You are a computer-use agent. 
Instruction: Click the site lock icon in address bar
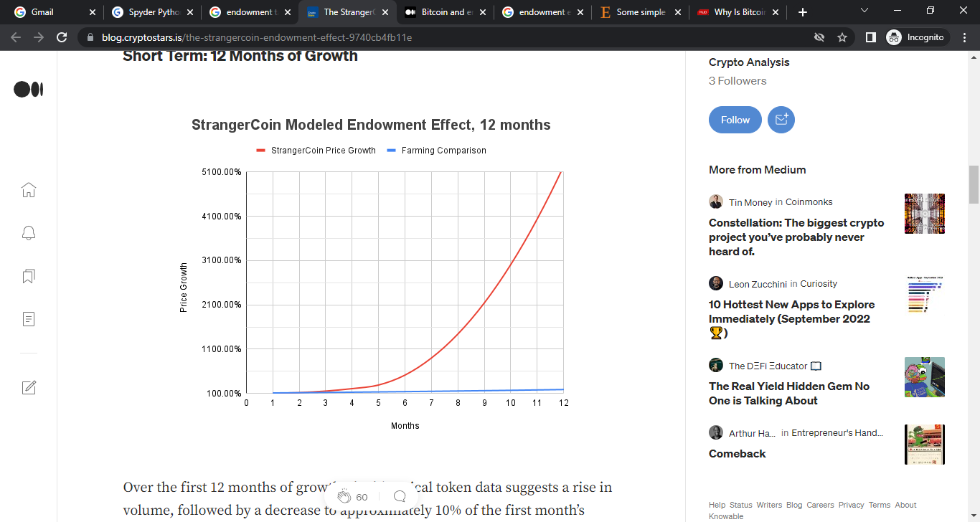(x=90, y=37)
